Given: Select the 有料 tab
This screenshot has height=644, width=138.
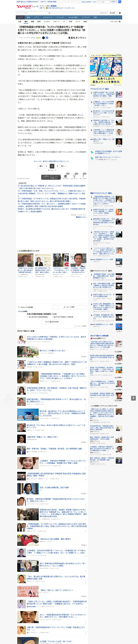Looking at the screenshot, I should point(95,17).
